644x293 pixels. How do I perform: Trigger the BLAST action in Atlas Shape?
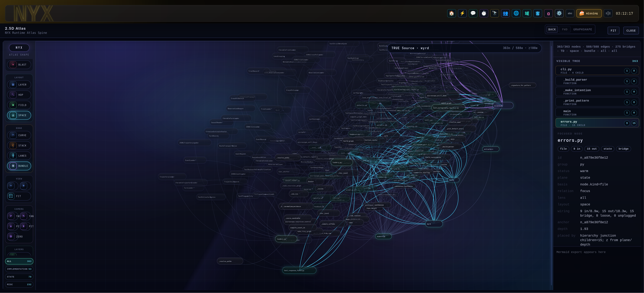pyautogui.click(x=19, y=65)
